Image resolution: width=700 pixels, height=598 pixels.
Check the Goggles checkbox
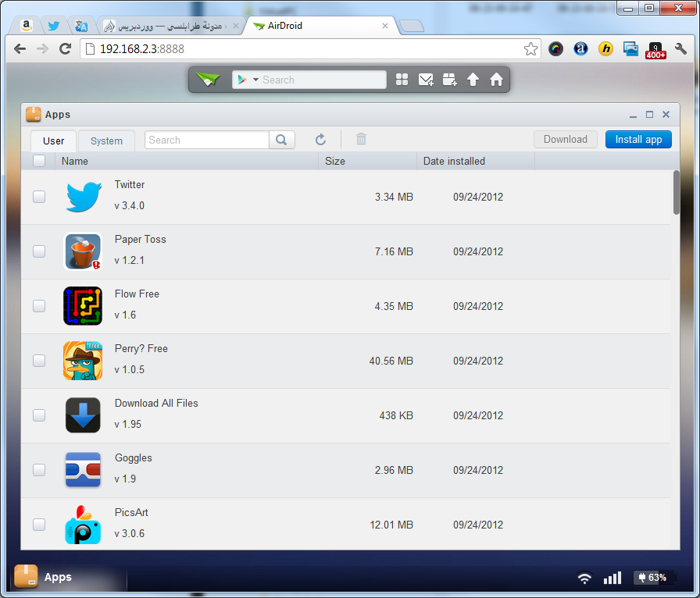point(39,470)
